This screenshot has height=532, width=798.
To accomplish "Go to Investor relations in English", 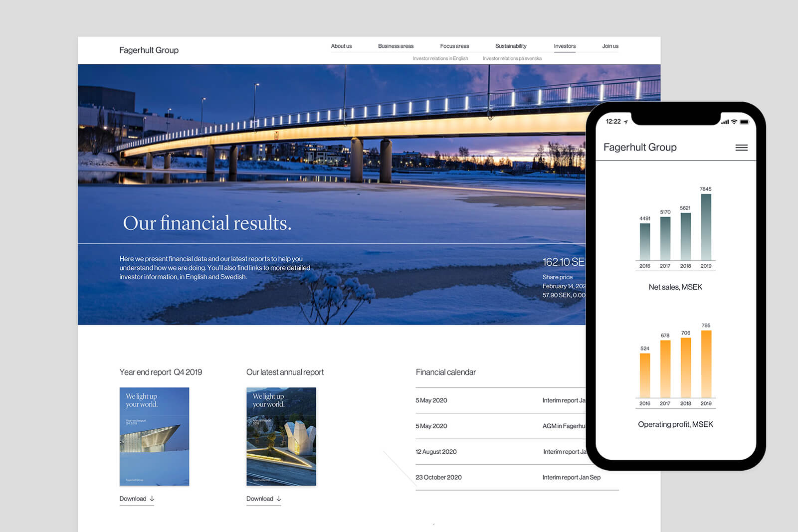I will click(440, 58).
